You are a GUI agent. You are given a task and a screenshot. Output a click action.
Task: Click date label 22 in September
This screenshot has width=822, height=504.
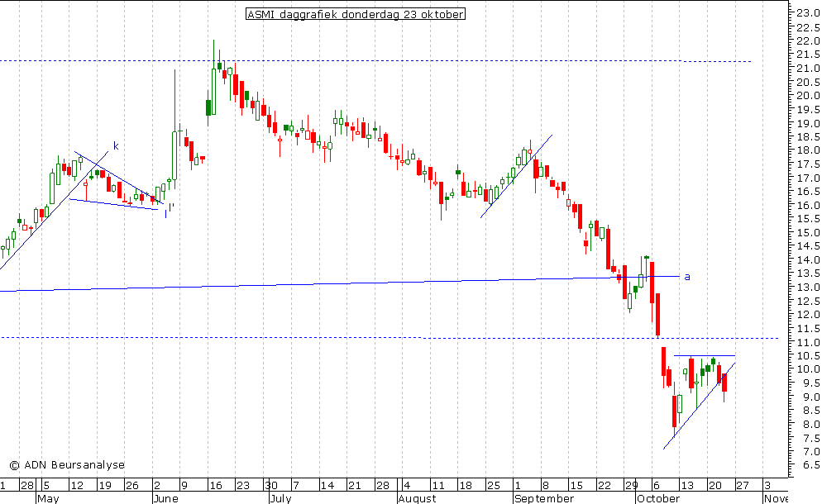tap(604, 486)
